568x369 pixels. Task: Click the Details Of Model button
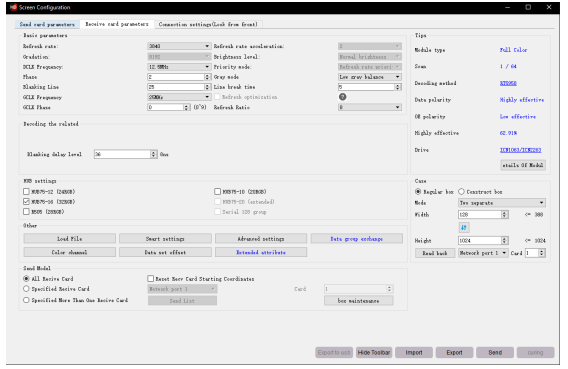(x=523, y=165)
